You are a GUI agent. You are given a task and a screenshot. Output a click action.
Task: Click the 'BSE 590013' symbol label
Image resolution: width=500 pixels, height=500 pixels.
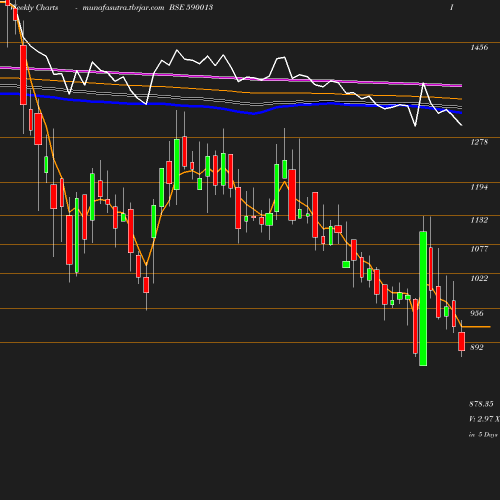(x=191, y=7)
